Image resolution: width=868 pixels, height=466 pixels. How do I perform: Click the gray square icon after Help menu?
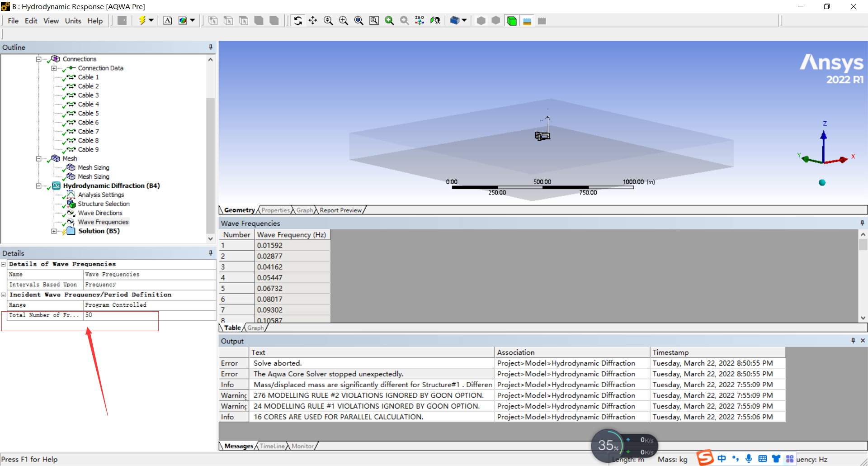point(122,20)
